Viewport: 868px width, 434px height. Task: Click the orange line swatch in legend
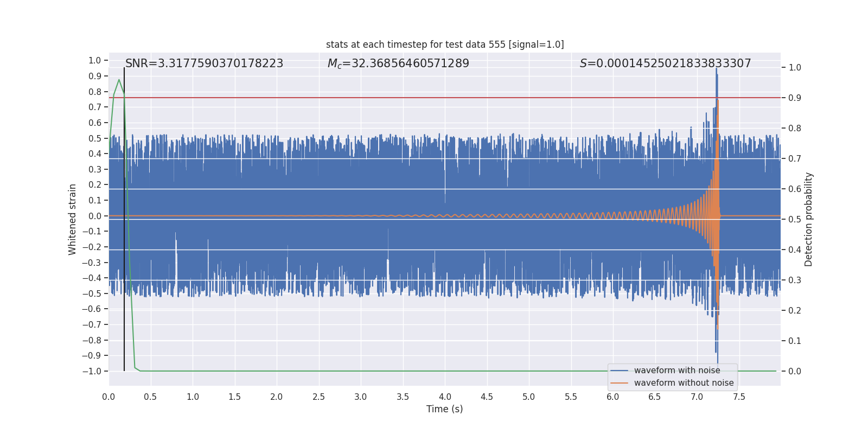coord(619,383)
